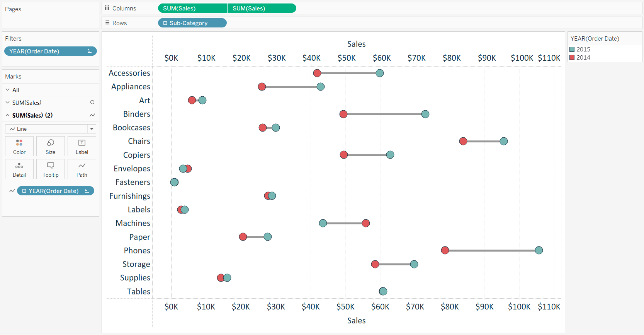The width and height of the screenshot is (644, 335).
Task: Select the 2015 legend color swatch
Action: click(x=572, y=49)
